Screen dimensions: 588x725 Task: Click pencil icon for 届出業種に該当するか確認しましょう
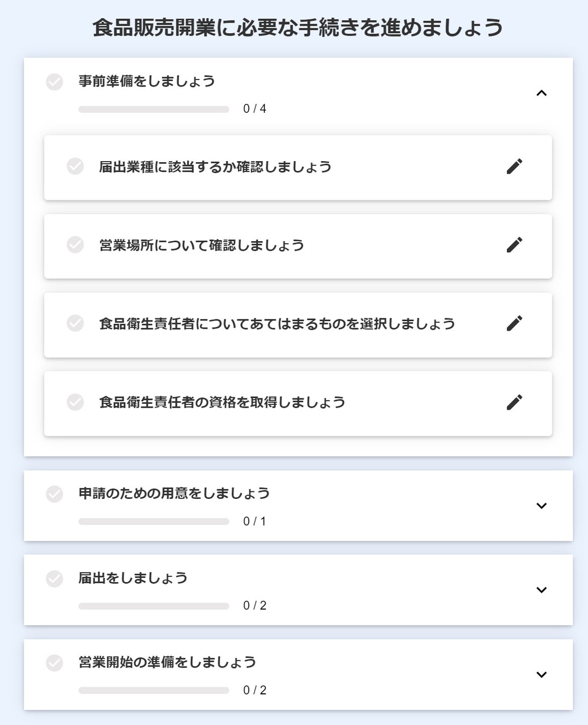[514, 166]
